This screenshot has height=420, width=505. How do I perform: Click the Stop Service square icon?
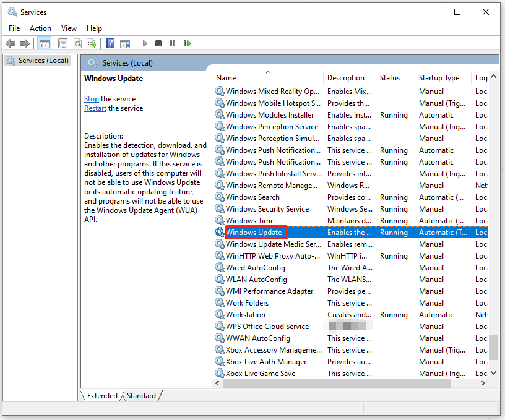click(158, 43)
